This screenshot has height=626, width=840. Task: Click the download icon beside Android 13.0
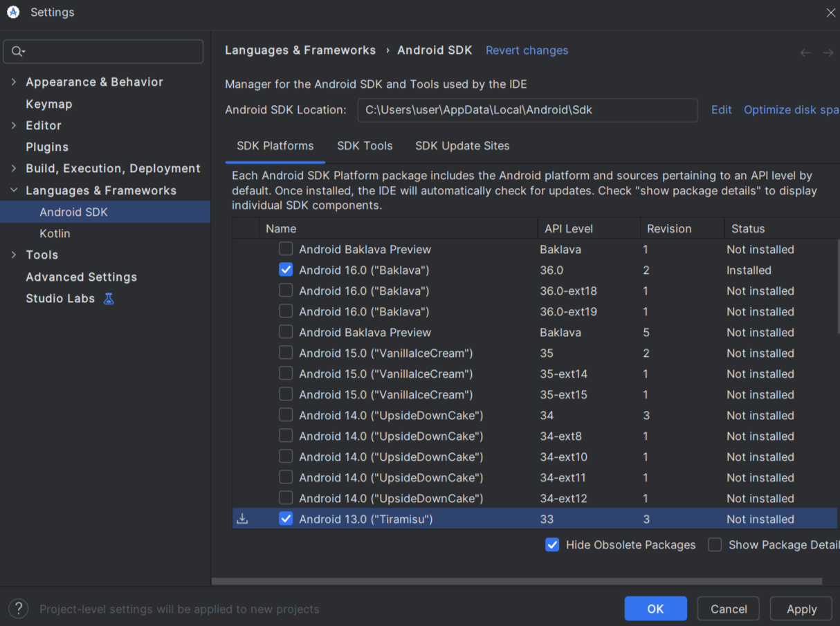[x=242, y=519]
